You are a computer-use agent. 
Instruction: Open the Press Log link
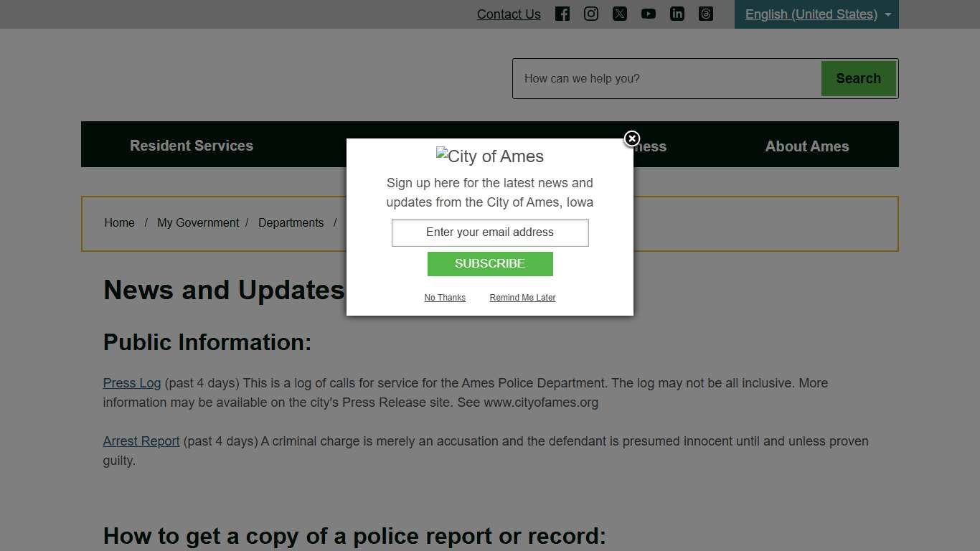tap(132, 382)
